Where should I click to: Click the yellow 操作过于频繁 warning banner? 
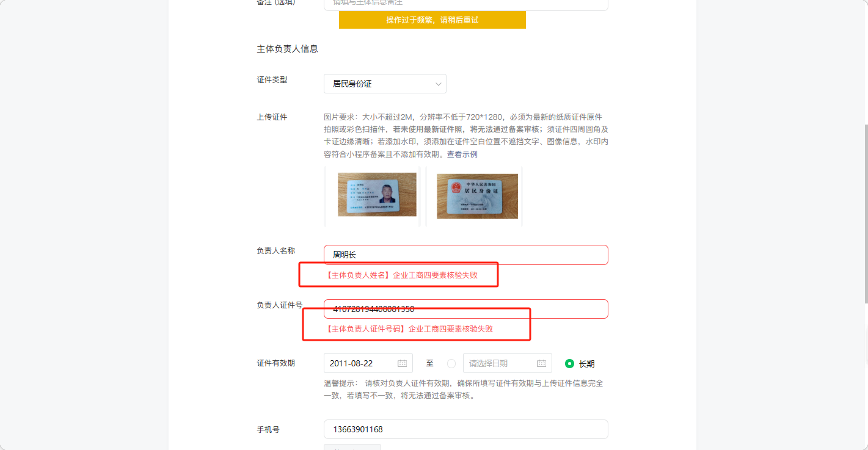432,20
